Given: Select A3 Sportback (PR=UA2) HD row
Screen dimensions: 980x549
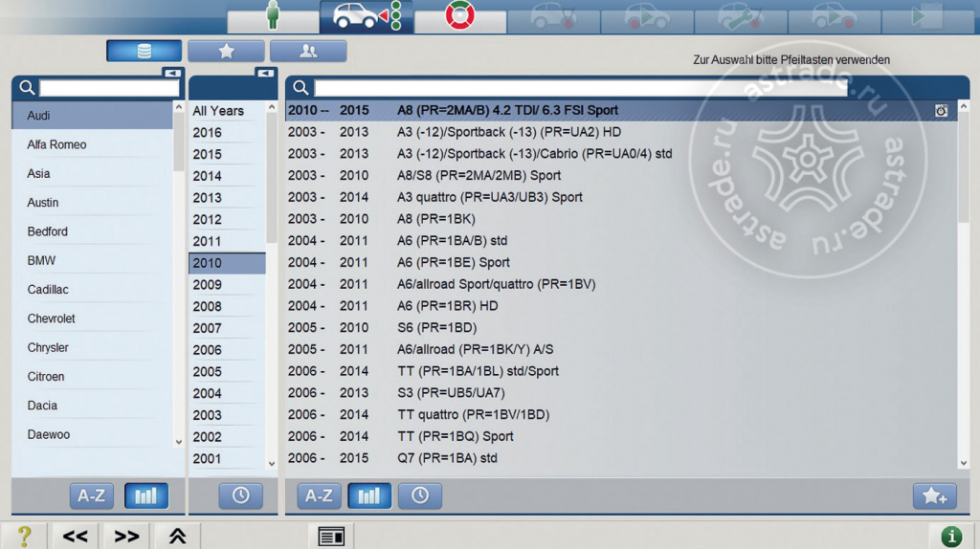Looking at the screenshot, I should point(621,132).
